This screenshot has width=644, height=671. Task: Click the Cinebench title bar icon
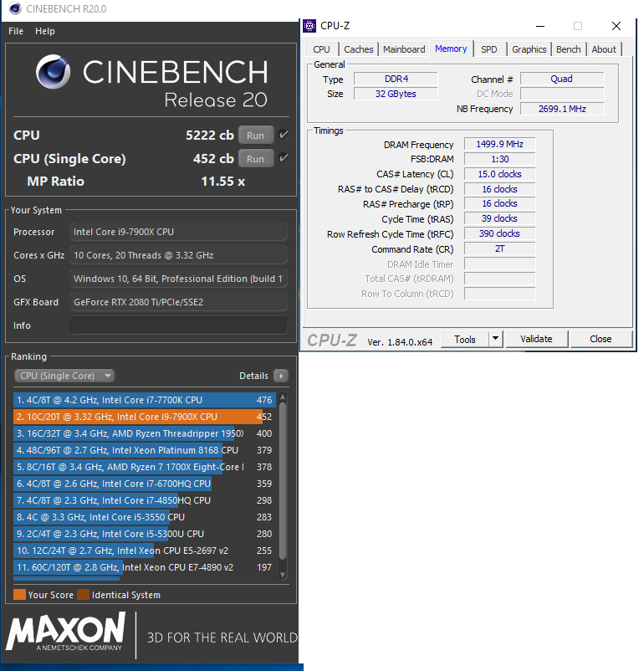point(15,8)
